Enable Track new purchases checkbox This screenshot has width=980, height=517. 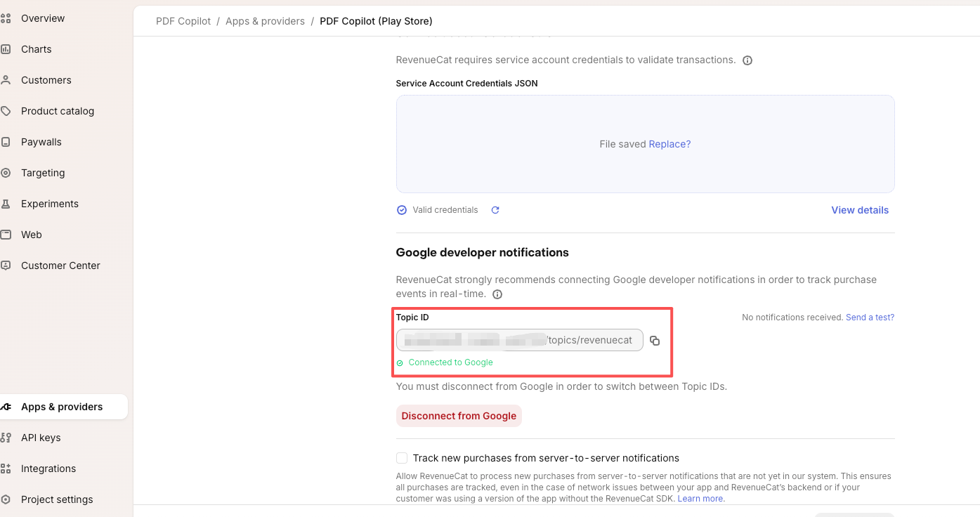(402, 458)
